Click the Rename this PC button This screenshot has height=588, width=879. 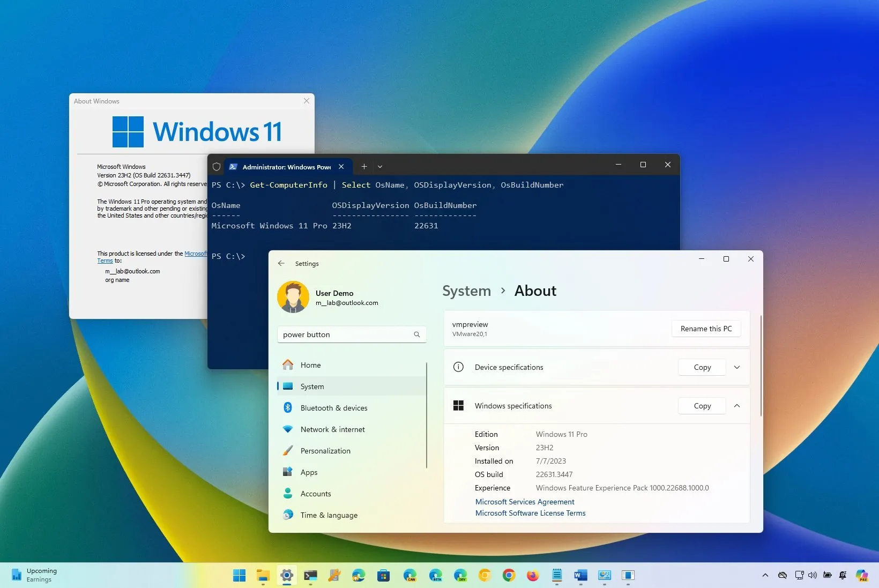coord(706,329)
